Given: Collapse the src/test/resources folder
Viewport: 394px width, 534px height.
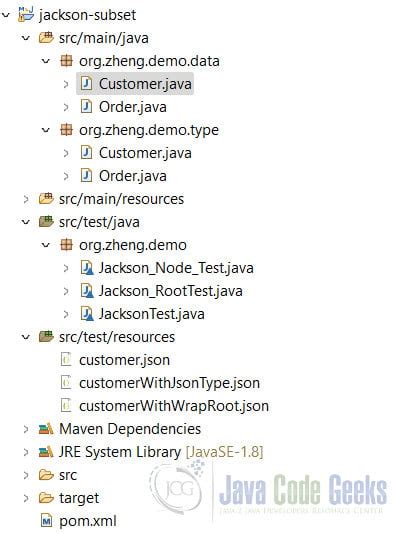Looking at the screenshot, I should point(26,337).
